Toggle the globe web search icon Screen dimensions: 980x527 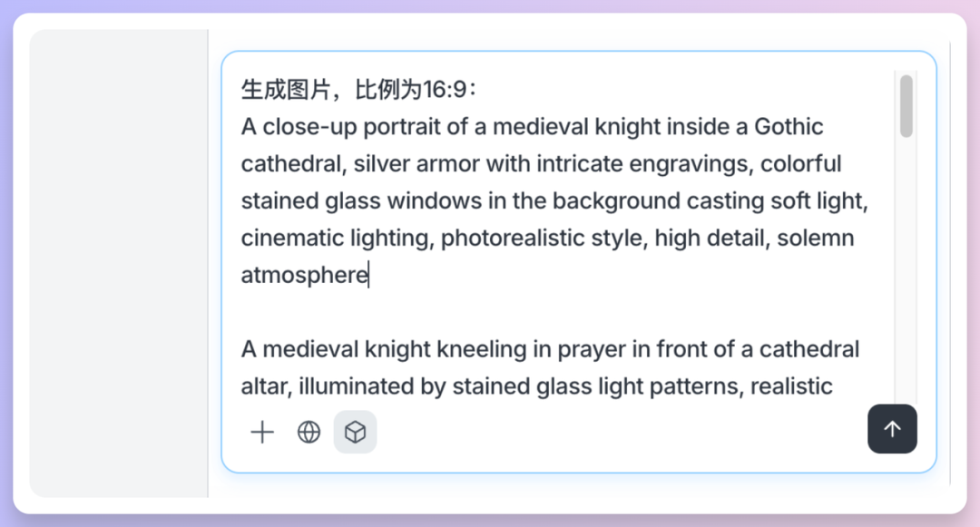point(309,433)
